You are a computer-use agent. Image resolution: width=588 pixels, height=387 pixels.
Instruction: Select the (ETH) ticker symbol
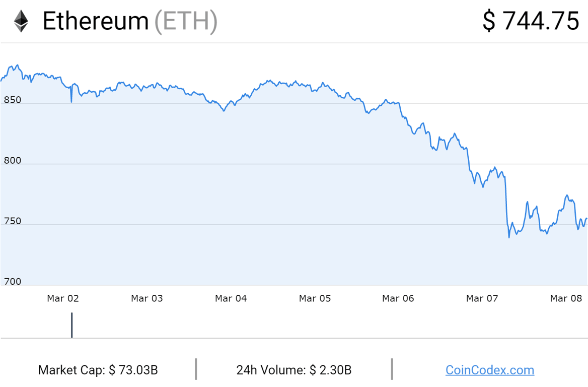coord(186,21)
